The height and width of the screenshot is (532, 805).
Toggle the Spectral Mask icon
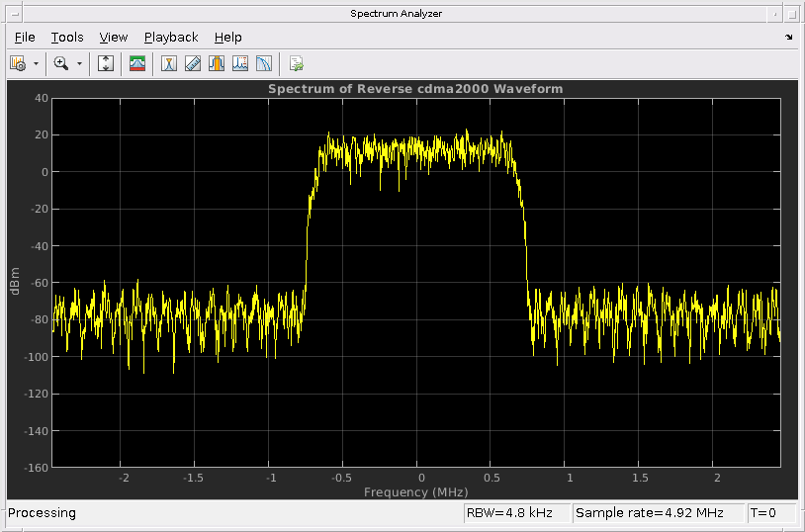137,63
